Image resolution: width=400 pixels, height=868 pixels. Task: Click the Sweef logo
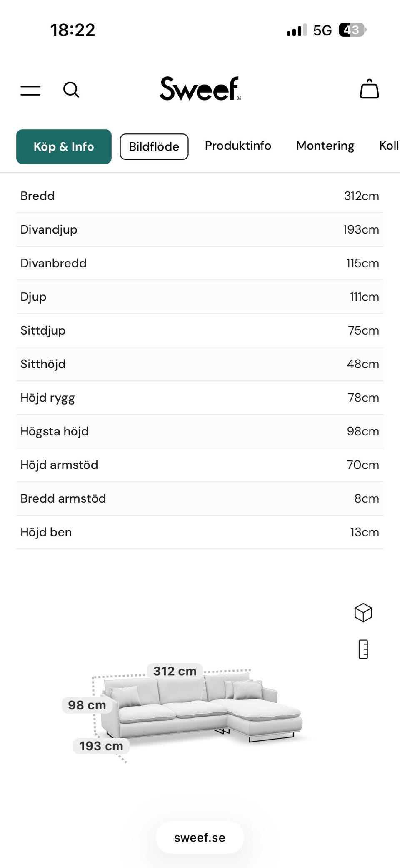(200, 89)
